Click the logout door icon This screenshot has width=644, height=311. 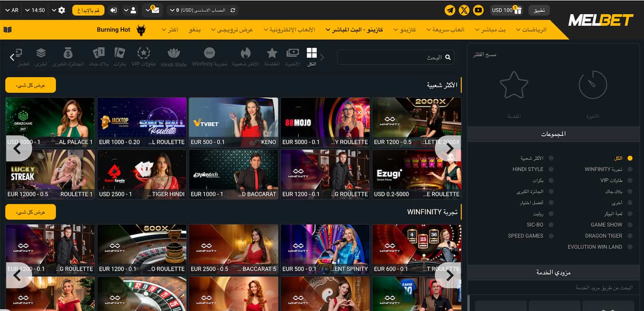[x=114, y=10]
